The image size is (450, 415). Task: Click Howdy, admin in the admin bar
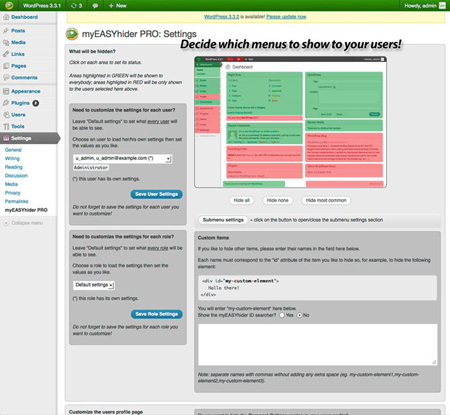coord(420,6)
